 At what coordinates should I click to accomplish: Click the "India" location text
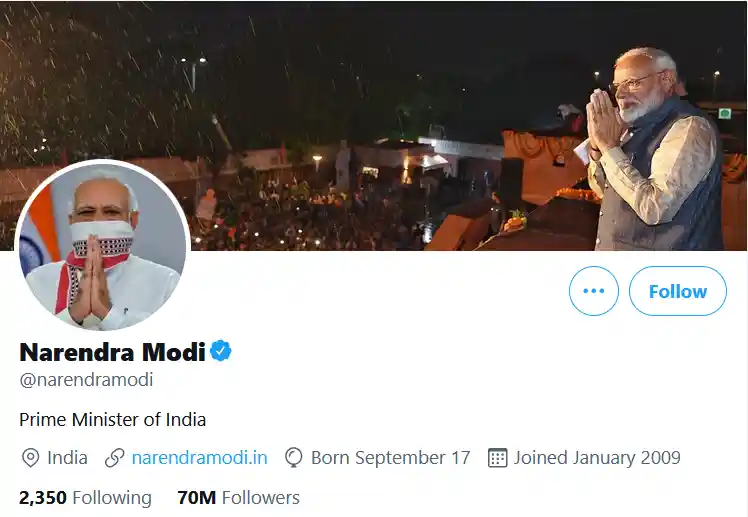(x=68, y=458)
